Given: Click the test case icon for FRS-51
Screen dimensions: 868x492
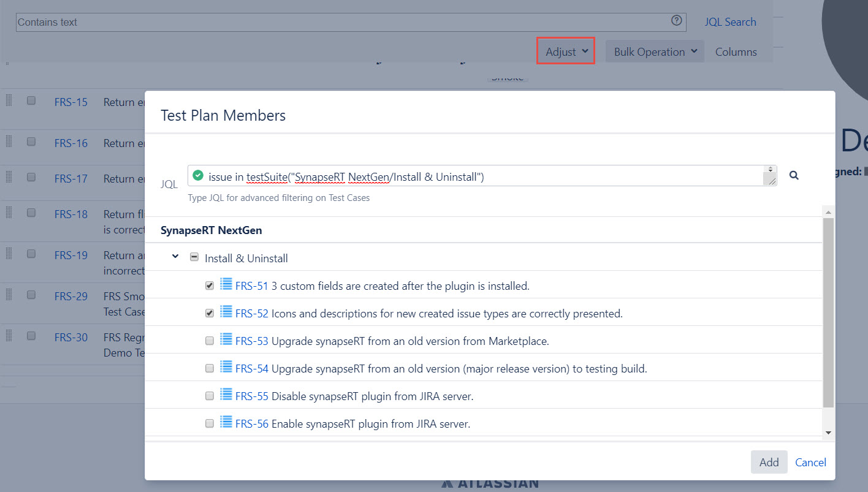Looking at the screenshot, I should [226, 284].
